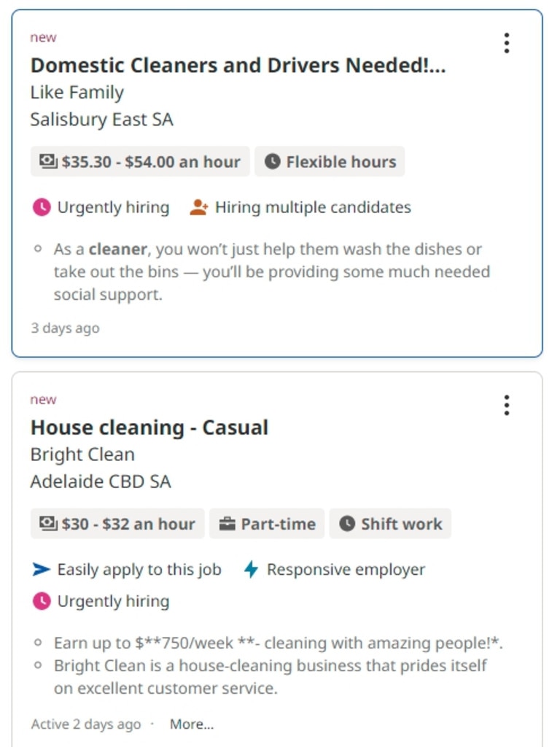
Task: Click clock icon in Flexible hours tag
Action: 273,161
